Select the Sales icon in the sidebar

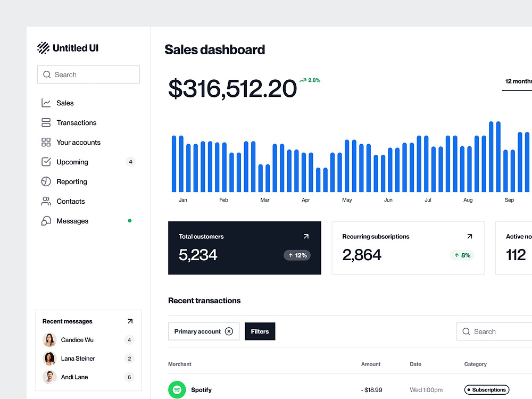pyautogui.click(x=45, y=103)
